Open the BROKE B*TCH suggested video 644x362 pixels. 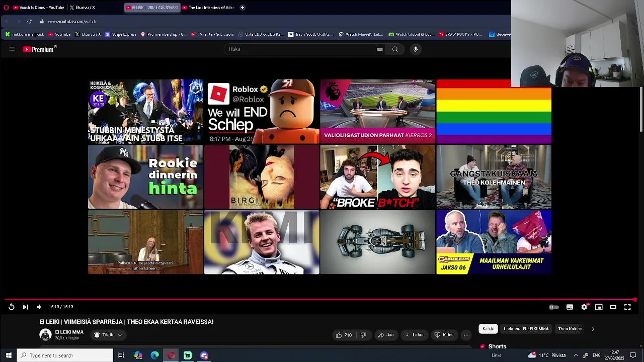378,177
